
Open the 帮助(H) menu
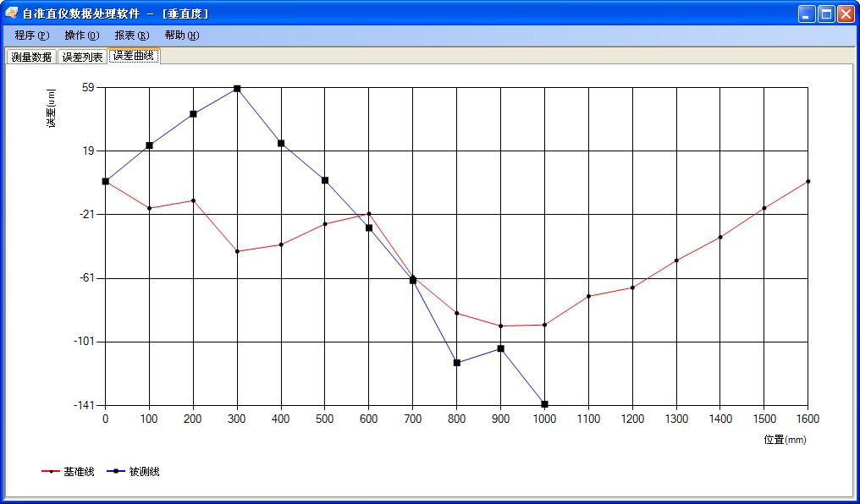point(181,36)
